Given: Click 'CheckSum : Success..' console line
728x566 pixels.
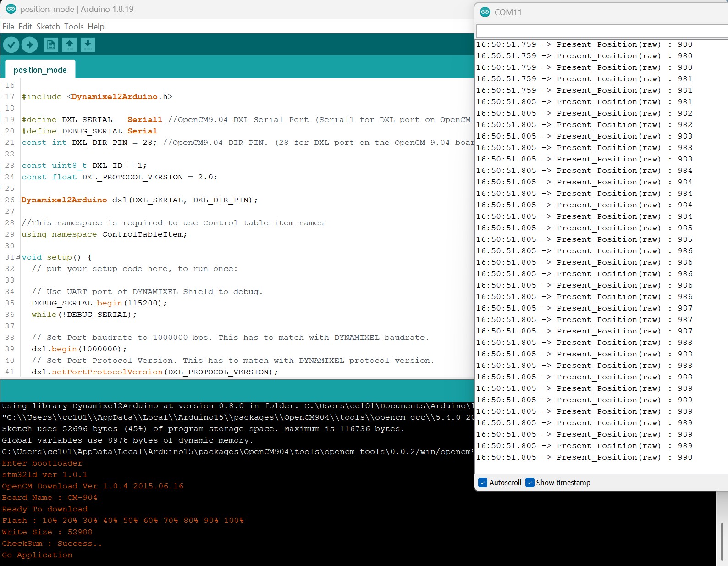Looking at the screenshot, I should (52, 544).
